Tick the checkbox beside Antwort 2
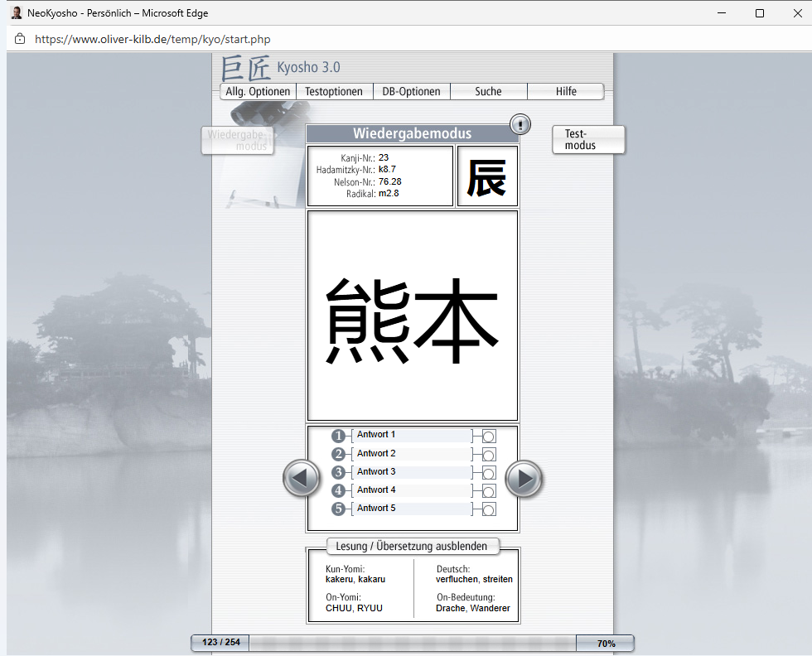The height and width of the screenshot is (656, 812). click(x=489, y=455)
